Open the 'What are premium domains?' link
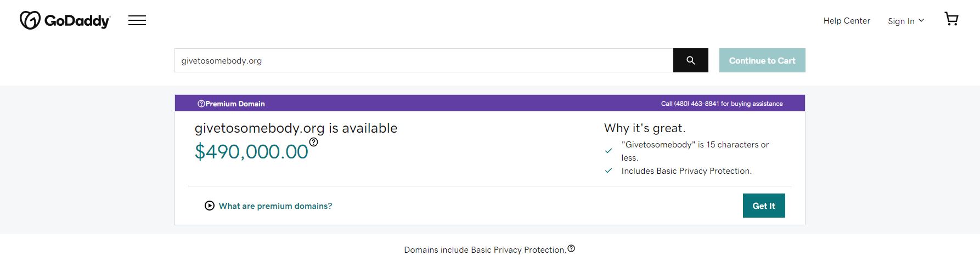Screen dimensions: 980x273 point(275,206)
